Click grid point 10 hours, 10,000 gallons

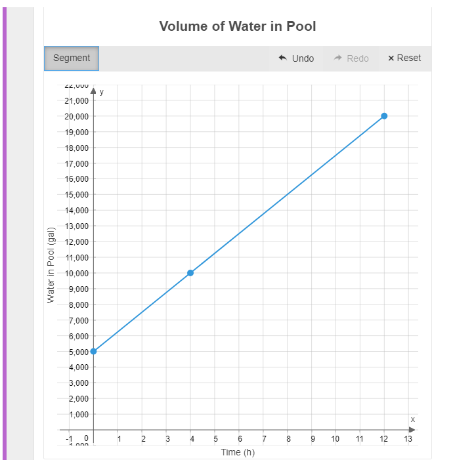tap(335, 273)
